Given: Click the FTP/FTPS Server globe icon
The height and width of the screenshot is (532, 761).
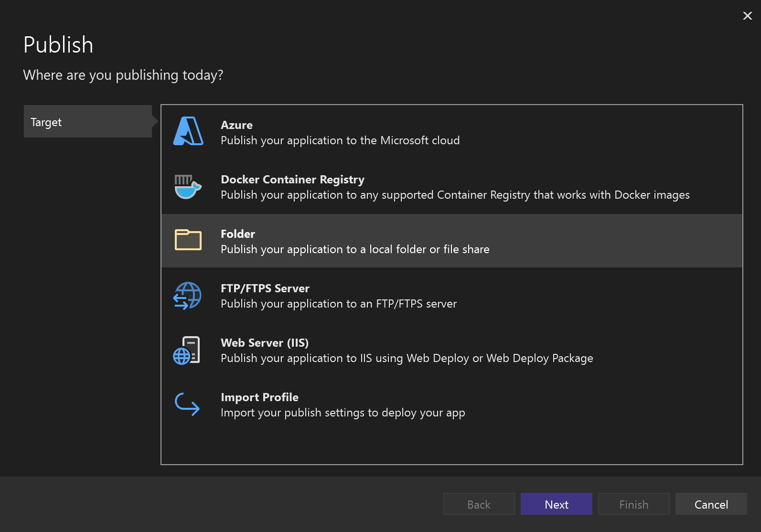Looking at the screenshot, I should 187,295.
